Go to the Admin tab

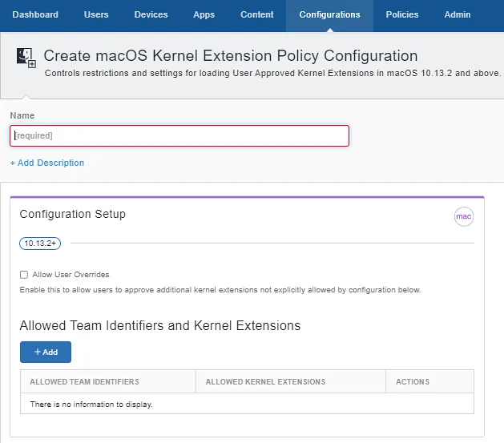click(x=457, y=14)
